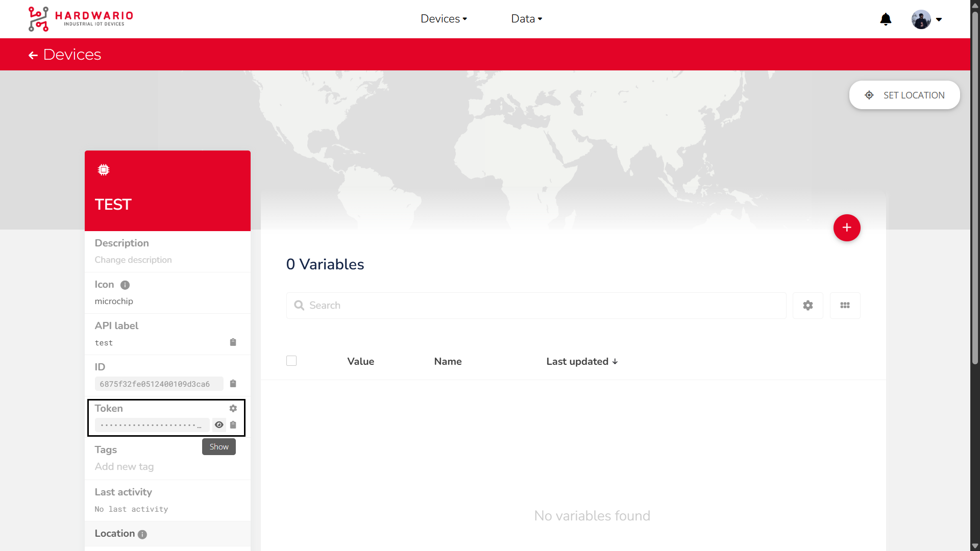Click the SET LOCATION button
The width and height of the screenshot is (980, 551).
904,95
